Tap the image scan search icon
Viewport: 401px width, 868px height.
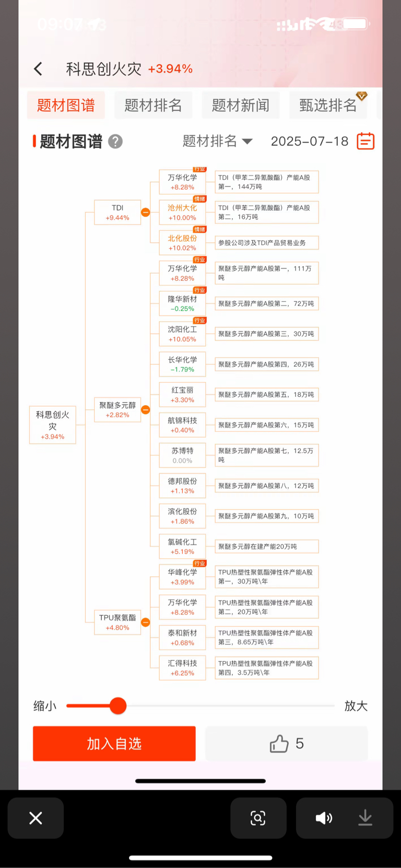[x=258, y=818]
